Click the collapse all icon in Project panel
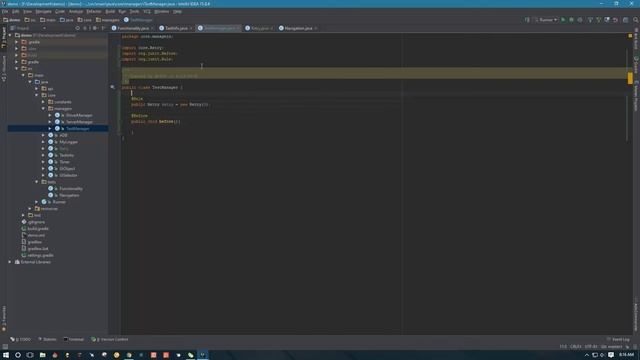Screen dimensions: 640x360 [85, 28]
